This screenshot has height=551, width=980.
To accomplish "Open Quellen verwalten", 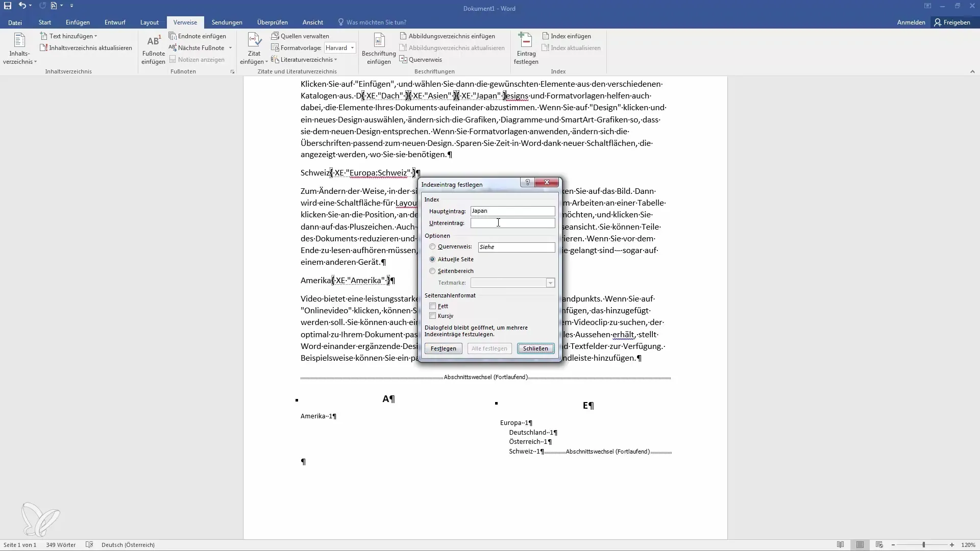I will pos(301,36).
